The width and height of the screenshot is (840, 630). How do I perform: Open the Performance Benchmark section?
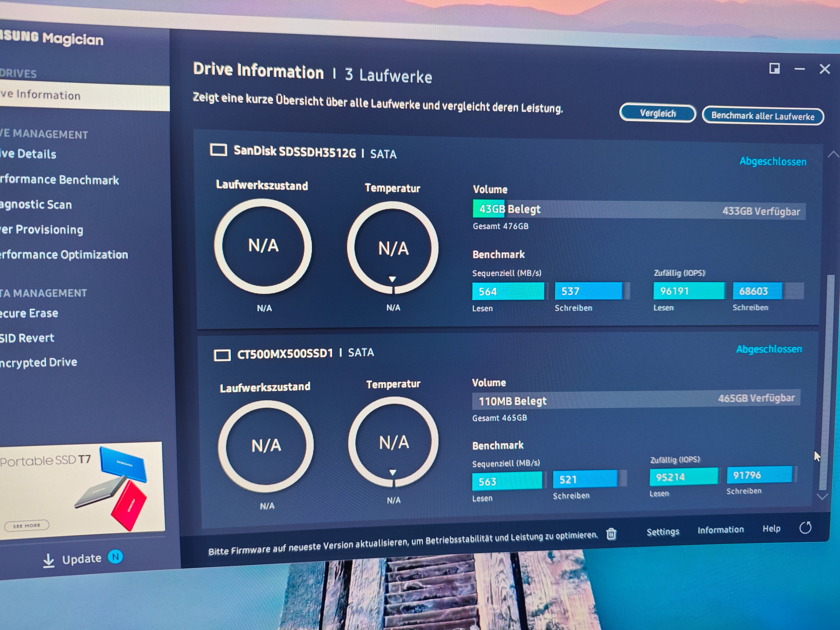click(x=59, y=180)
